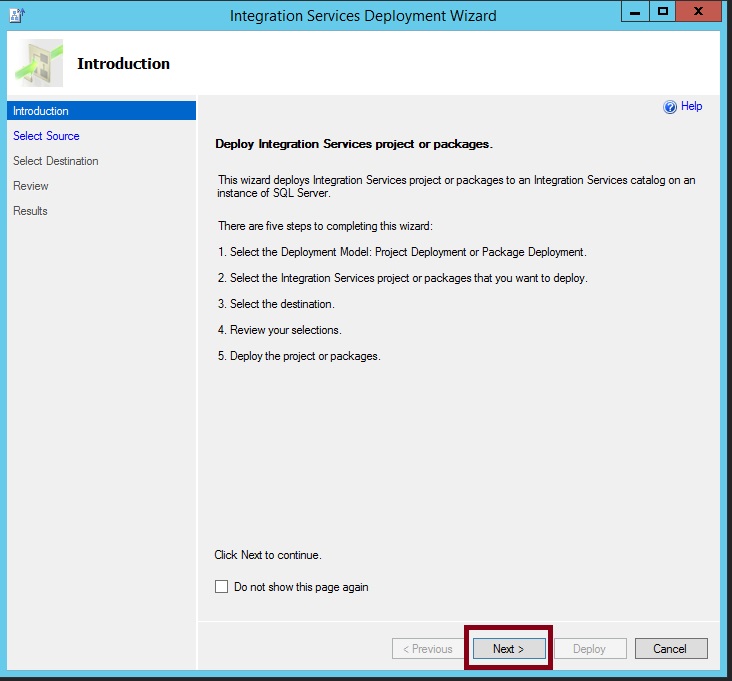Click the Introduction header deployment icon

pyautogui.click(x=39, y=63)
